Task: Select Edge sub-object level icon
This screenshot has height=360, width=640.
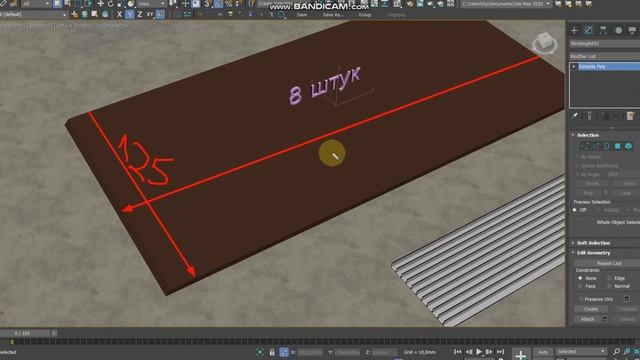Action: (596, 146)
